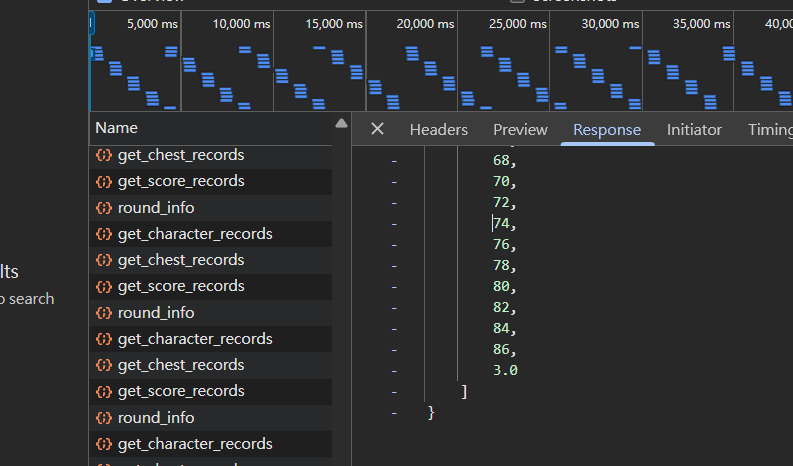Image resolution: width=793 pixels, height=466 pixels.
Task: Click the value 78 in the response
Action: click(x=501, y=265)
